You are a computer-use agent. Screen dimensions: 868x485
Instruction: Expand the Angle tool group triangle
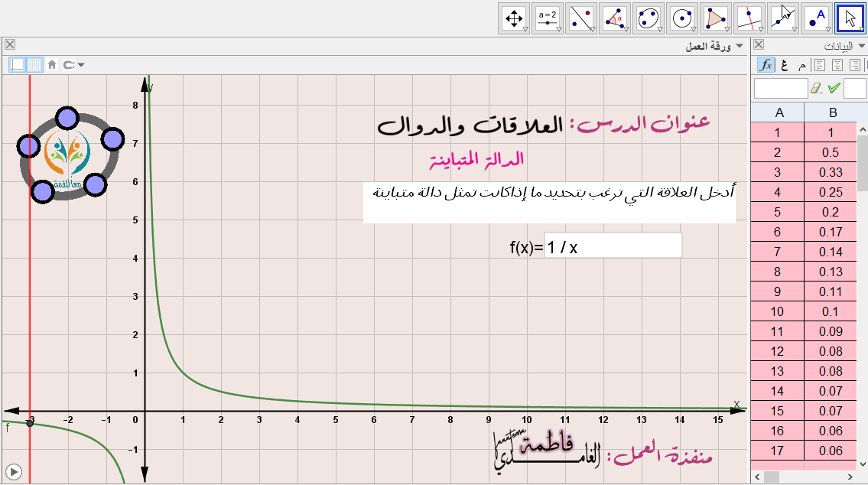pos(626,29)
